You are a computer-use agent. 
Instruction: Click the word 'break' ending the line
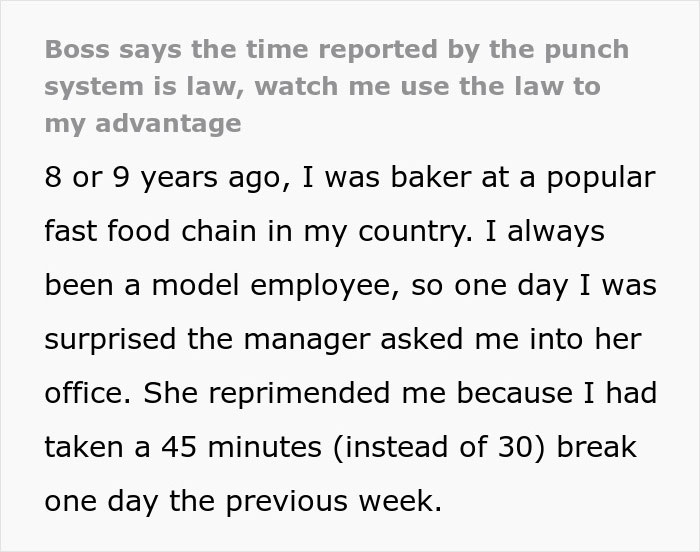pyautogui.click(x=597, y=447)
